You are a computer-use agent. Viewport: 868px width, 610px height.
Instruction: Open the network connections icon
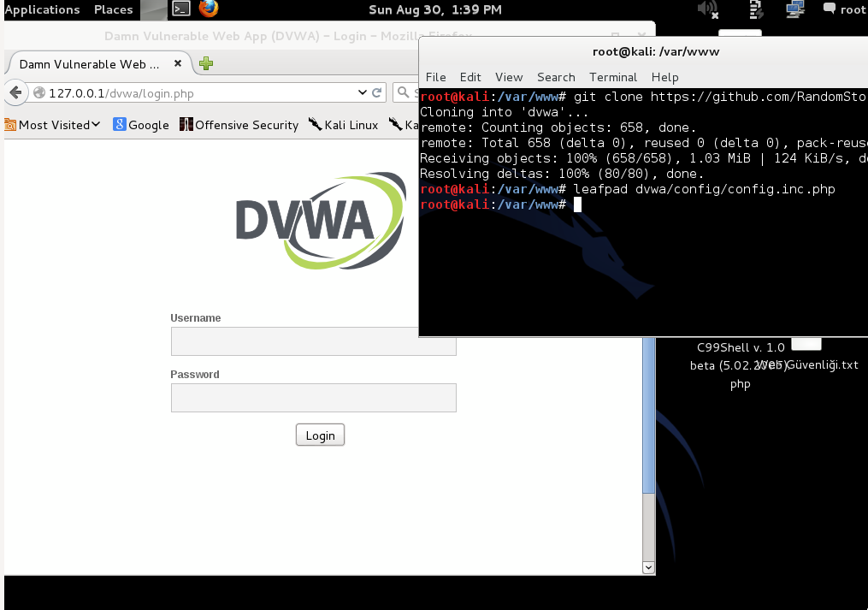tap(795, 9)
